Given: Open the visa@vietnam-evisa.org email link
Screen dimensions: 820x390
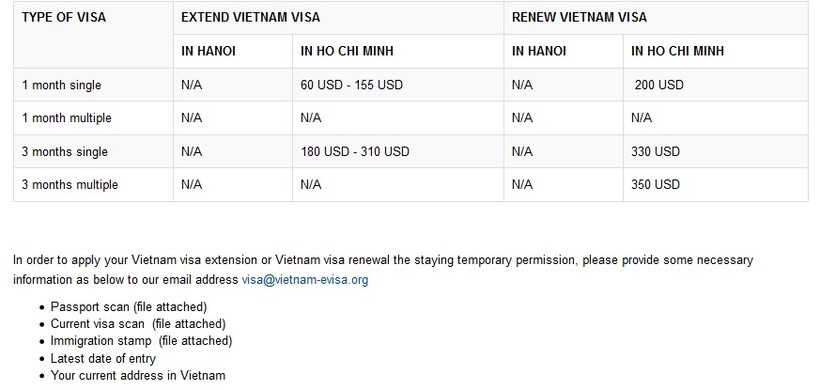Looking at the screenshot, I should 304,280.
